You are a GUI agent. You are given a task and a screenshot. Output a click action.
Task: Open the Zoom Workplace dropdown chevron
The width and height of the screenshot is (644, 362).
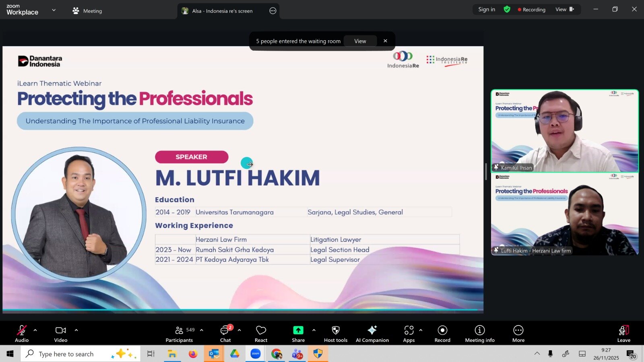click(54, 10)
